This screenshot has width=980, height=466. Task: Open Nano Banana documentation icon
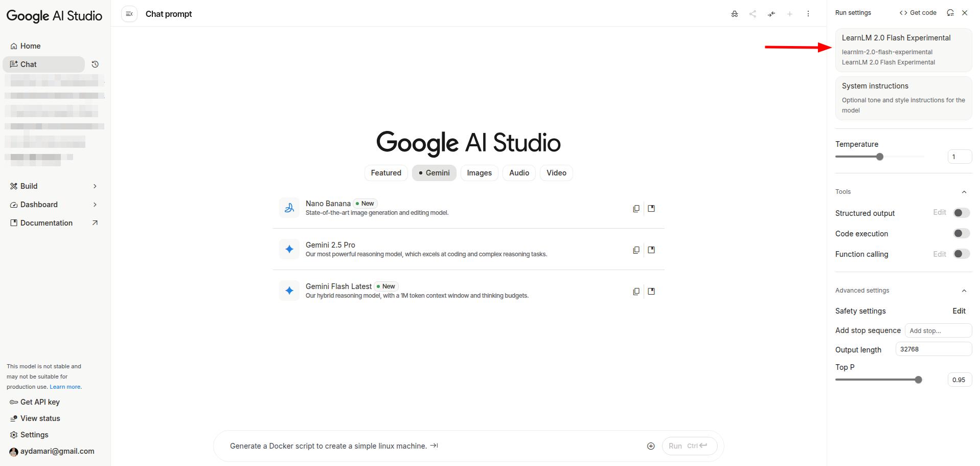[651, 209]
